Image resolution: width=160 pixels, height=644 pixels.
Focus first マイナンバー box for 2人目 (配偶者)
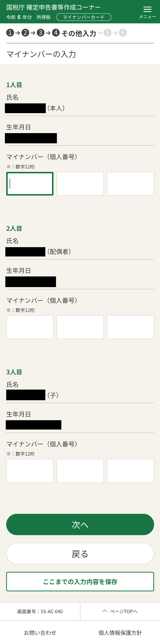30,327
